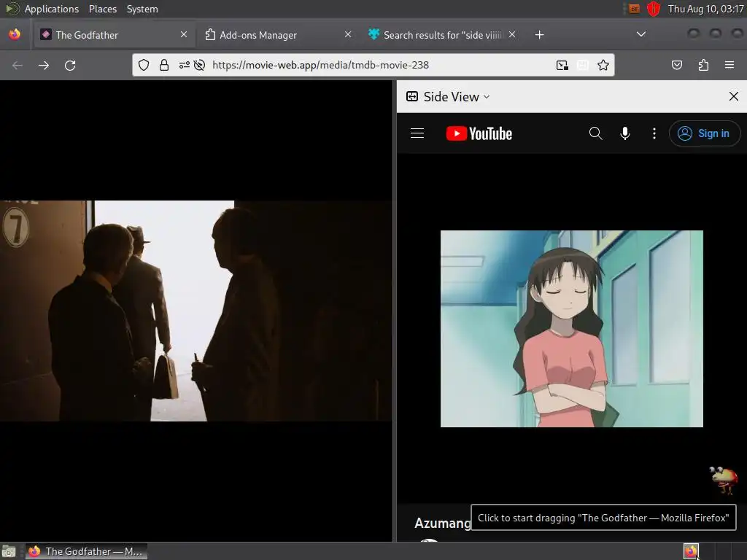Viewport: 747px width, 560px height.
Task: Open a new tab with the plus icon
Action: click(539, 35)
